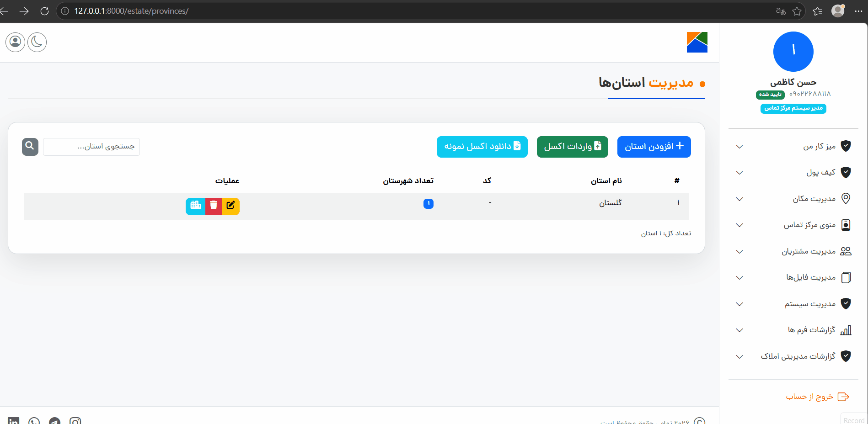Click the browser refresh button
The width and height of the screenshot is (868, 424).
point(44,11)
